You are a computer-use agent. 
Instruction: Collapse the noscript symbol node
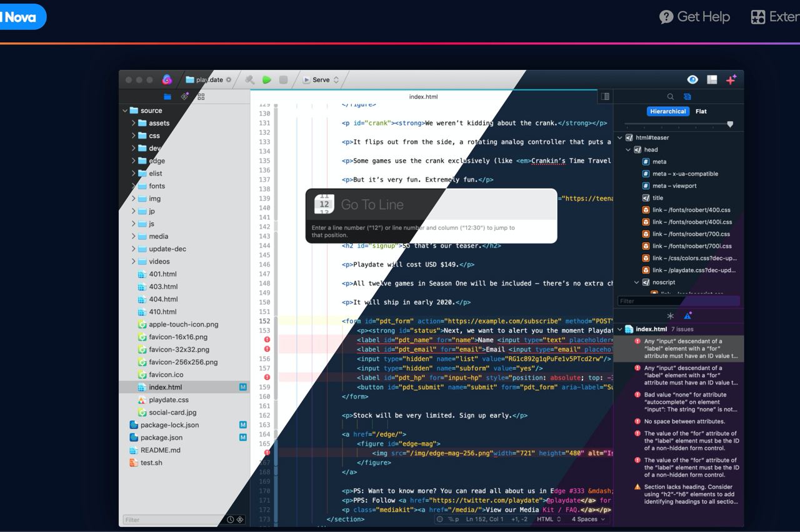tap(637, 282)
